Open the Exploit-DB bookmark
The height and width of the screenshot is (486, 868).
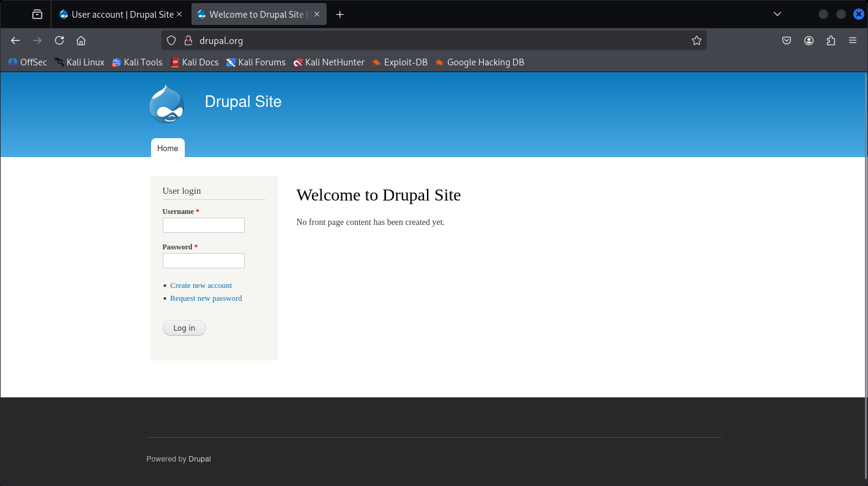399,62
